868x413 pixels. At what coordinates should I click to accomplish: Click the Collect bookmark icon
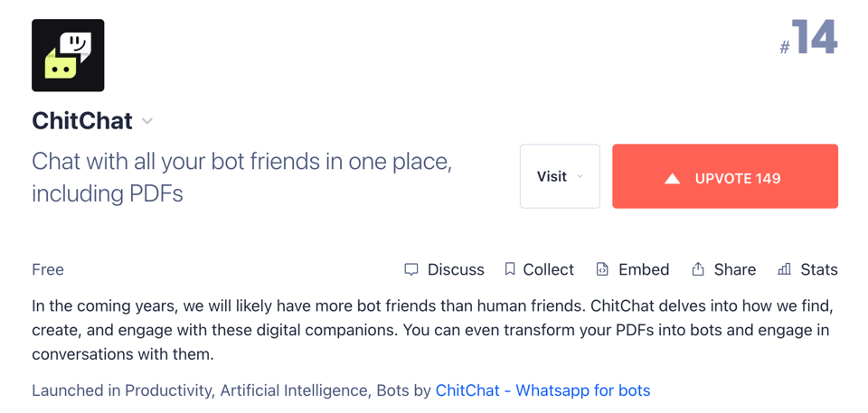click(x=510, y=269)
